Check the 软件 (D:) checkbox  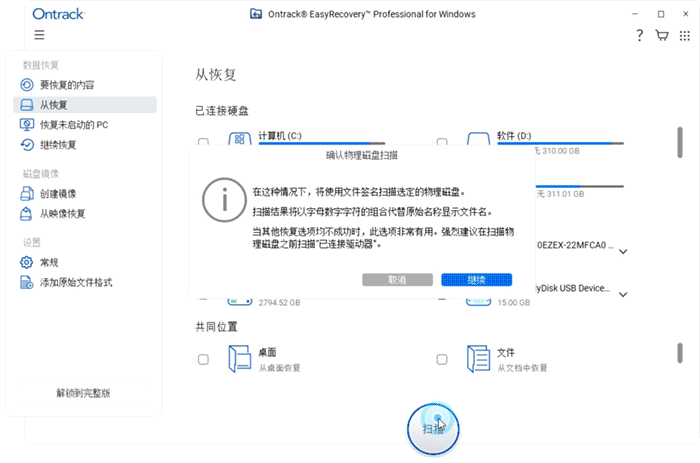442,142
